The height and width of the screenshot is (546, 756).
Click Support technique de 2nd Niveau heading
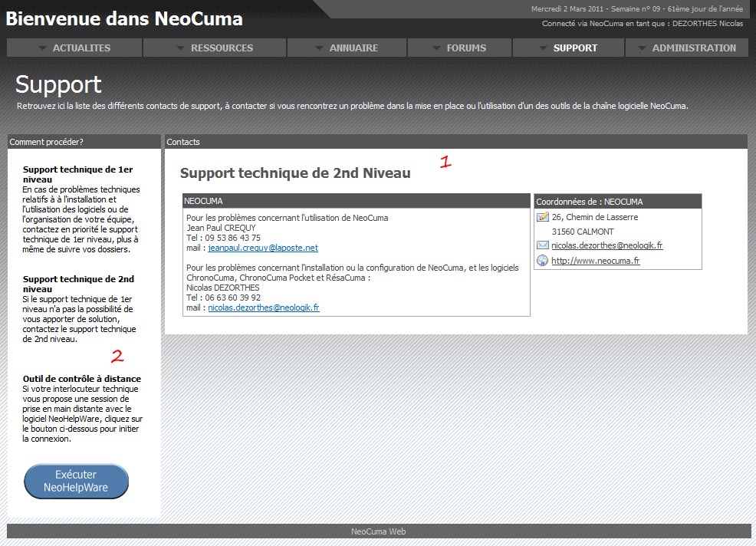point(295,173)
